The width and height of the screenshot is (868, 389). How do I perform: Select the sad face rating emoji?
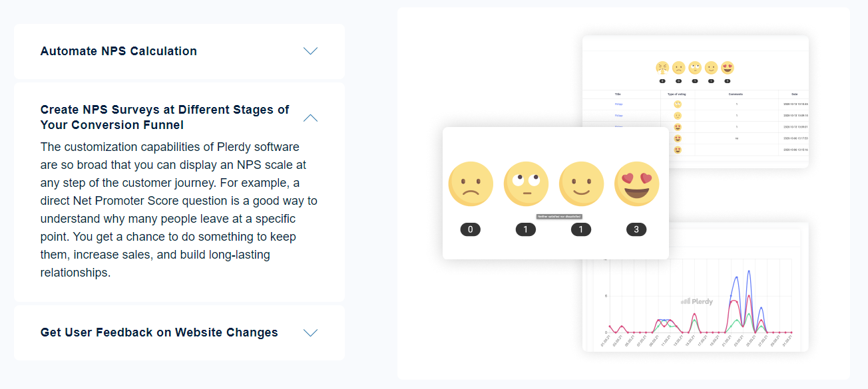click(470, 183)
